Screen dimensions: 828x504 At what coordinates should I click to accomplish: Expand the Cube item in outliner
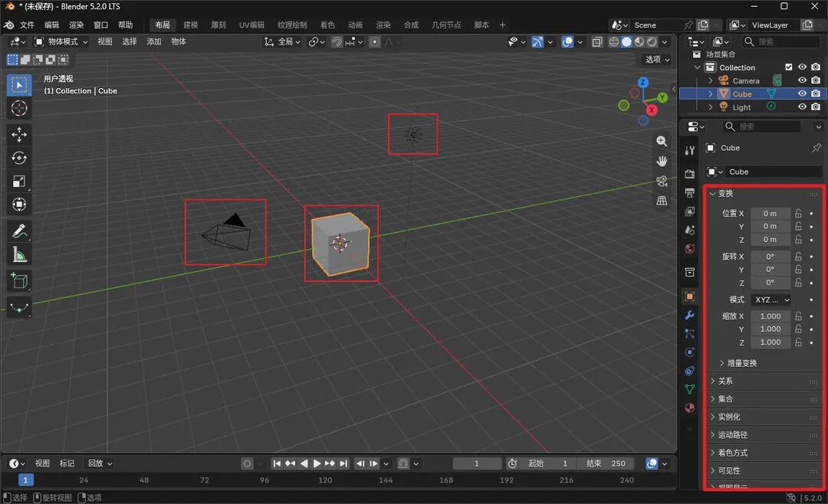pyautogui.click(x=710, y=94)
